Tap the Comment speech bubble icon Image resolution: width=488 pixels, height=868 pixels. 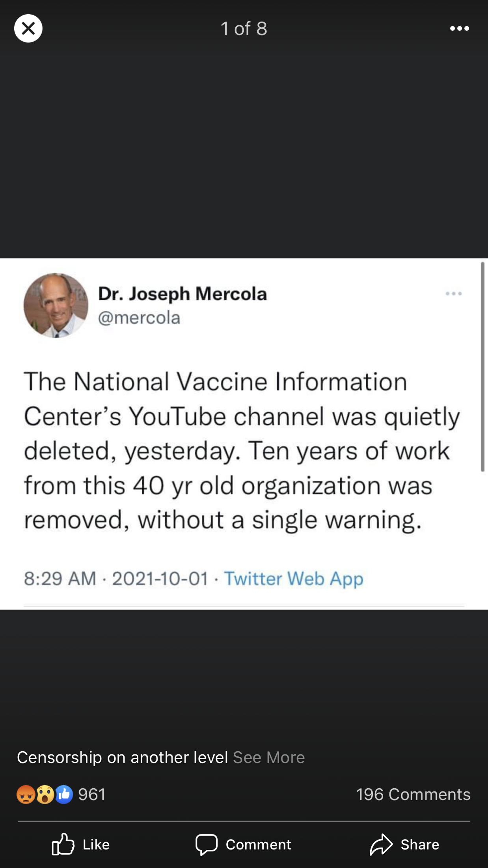(206, 844)
